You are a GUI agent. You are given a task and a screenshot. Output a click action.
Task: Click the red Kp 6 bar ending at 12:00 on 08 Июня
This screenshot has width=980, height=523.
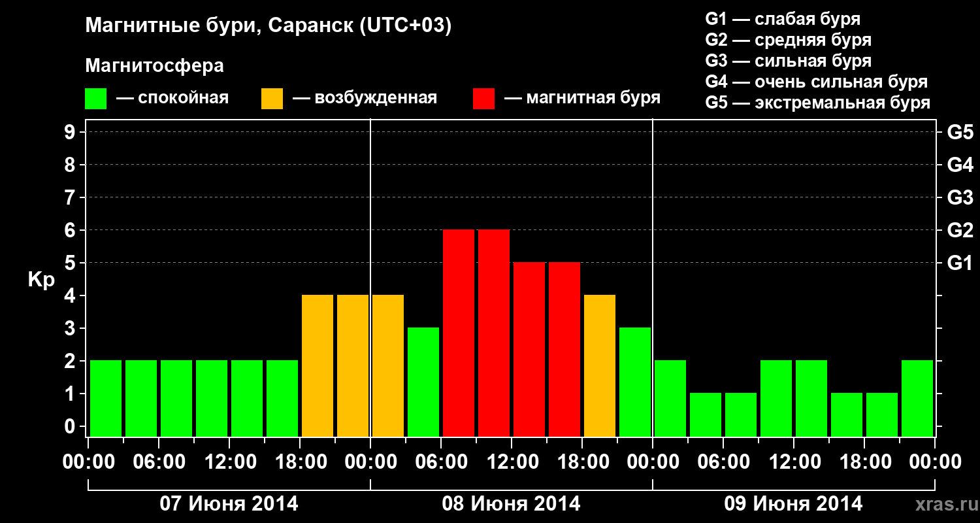494,333
